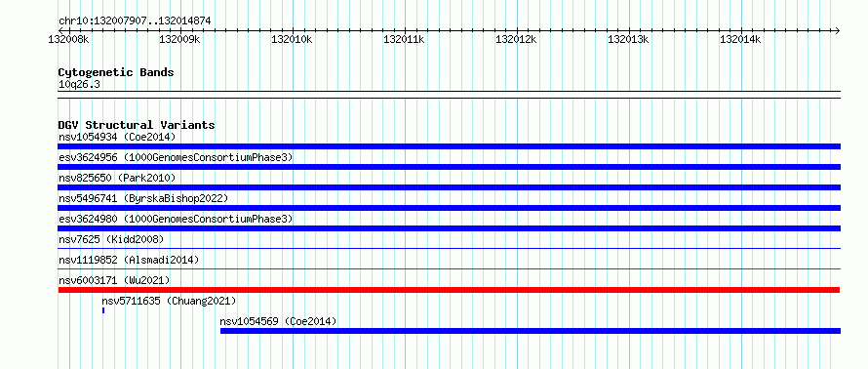Click the 132009k ruler tick label
Viewport: 868px width, 369px height.
(x=179, y=39)
